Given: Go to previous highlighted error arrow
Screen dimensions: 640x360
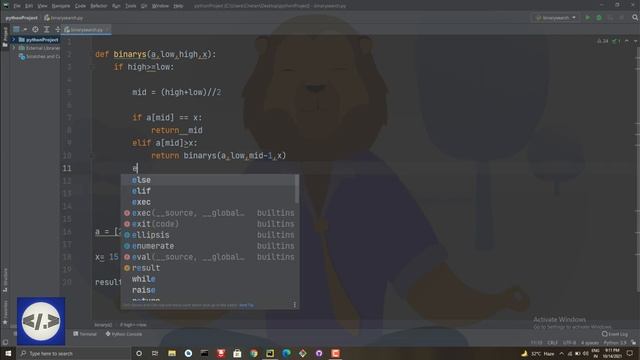Looking at the screenshot, I should (627, 41).
